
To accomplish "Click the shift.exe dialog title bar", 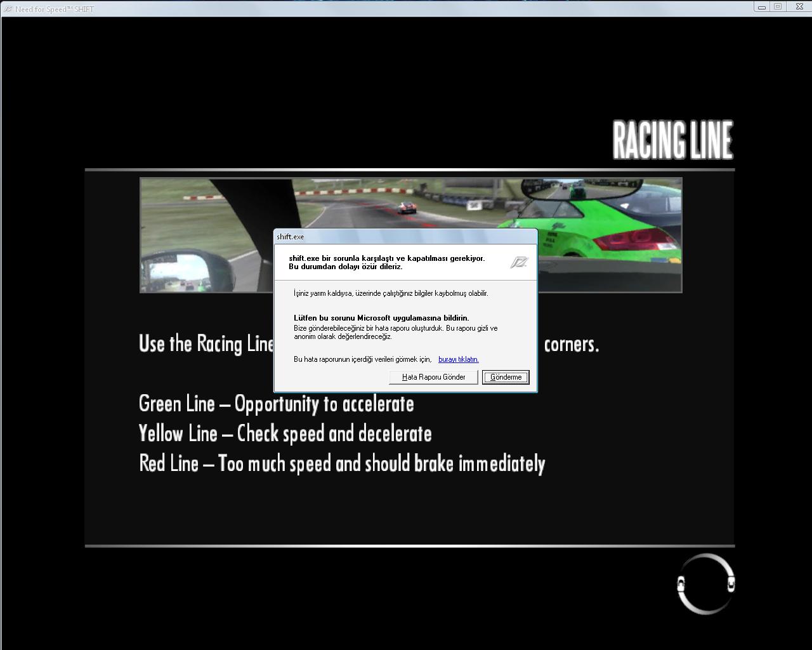I will pyautogui.click(x=405, y=237).
